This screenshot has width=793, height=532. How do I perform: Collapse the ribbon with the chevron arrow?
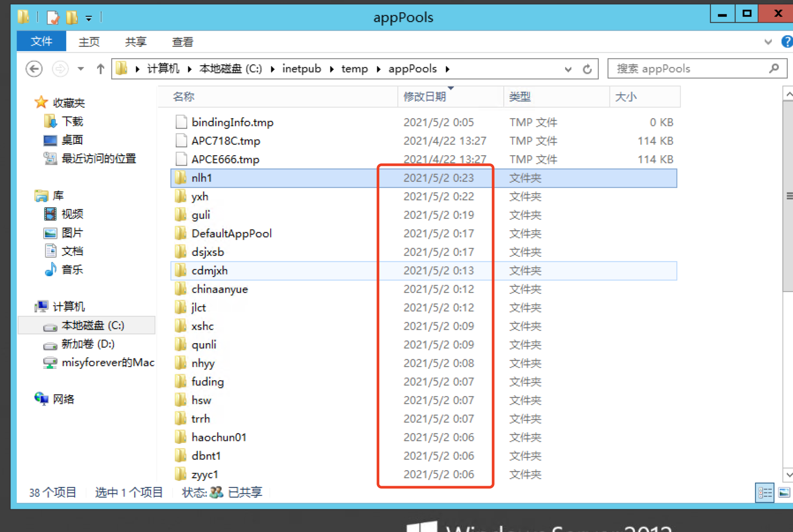[x=768, y=41]
